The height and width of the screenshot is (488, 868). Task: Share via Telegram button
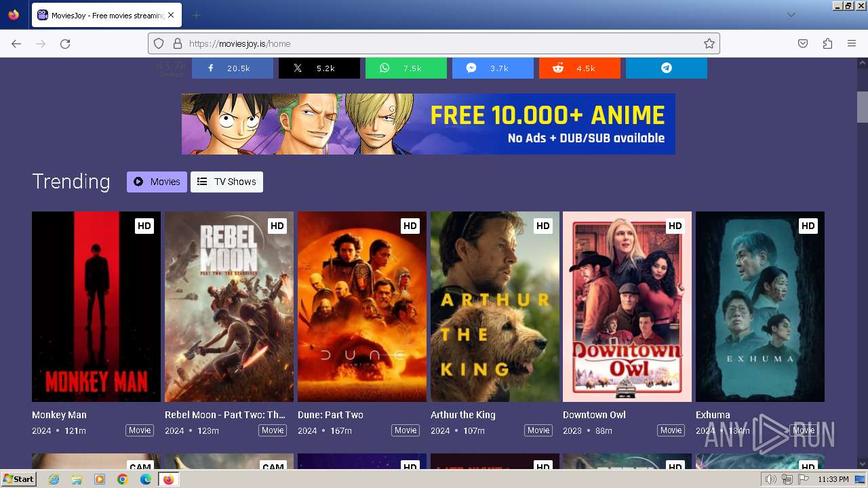(x=666, y=68)
